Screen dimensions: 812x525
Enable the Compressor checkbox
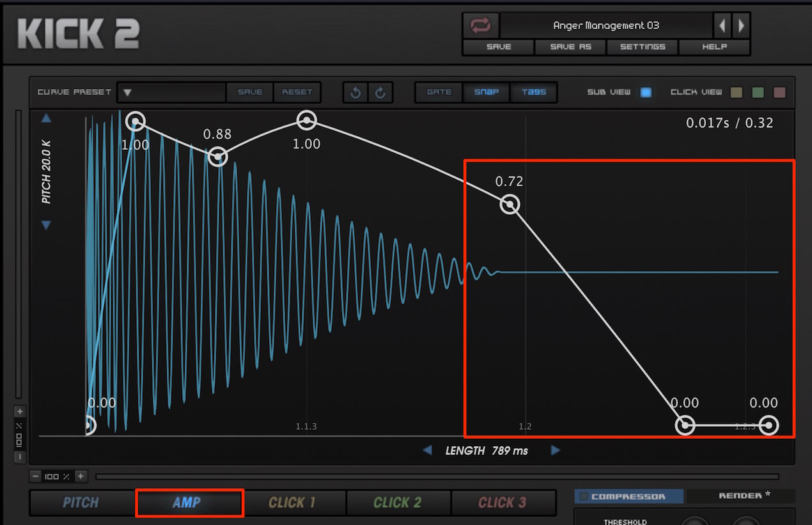click(583, 497)
